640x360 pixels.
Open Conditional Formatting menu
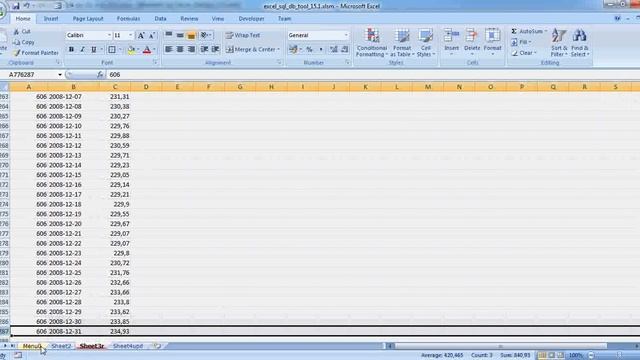coord(371,43)
